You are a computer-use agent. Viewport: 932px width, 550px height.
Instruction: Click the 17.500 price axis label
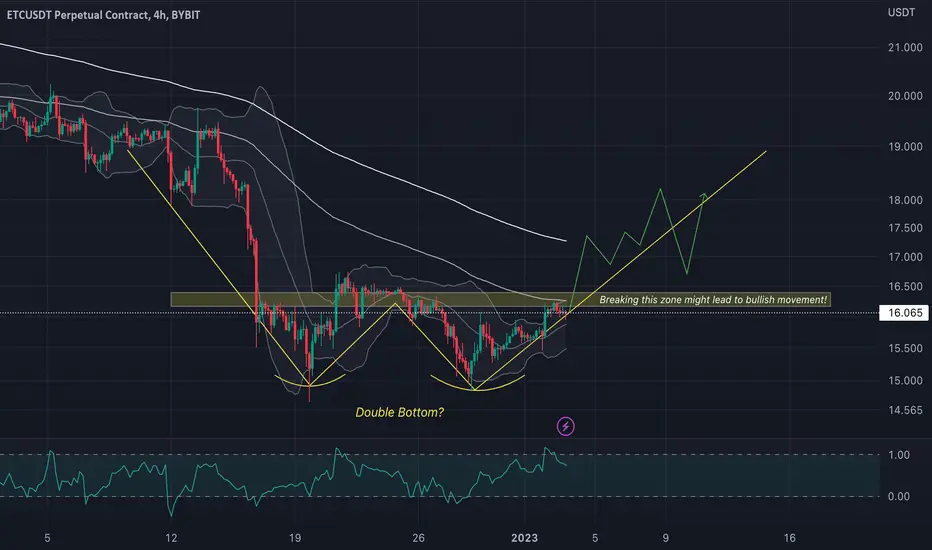pos(905,228)
